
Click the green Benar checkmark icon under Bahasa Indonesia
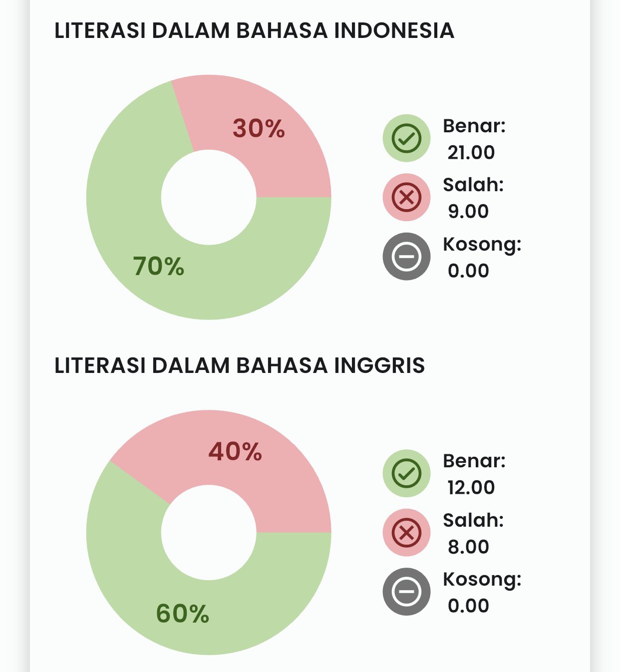406,138
